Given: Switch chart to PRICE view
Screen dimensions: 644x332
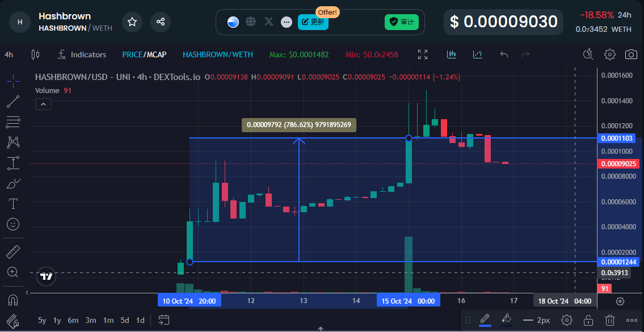Looking at the screenshot, I should (132, 54).
